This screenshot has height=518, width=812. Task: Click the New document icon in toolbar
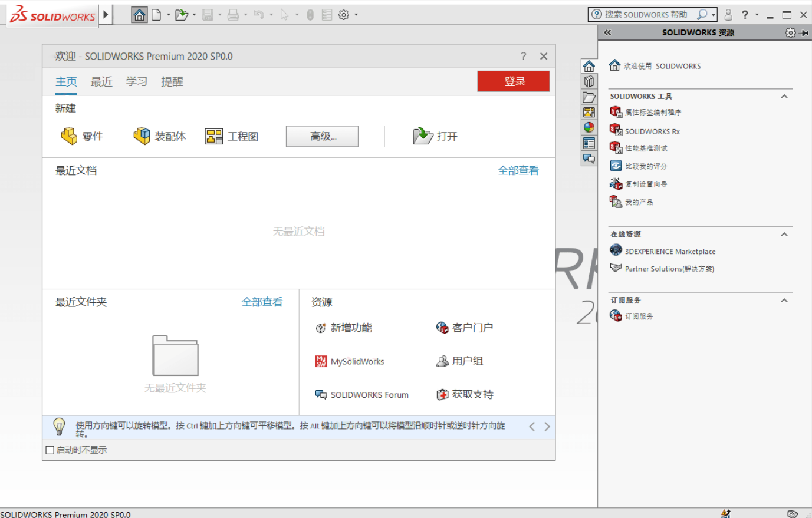pyautogui.click(x=156, y=15)
